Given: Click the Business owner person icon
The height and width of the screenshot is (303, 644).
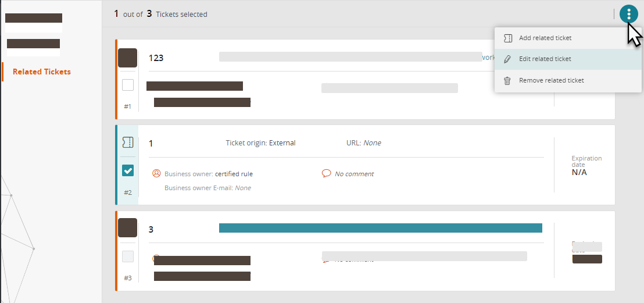Looking at the screenshot, I should pos(156,173).
